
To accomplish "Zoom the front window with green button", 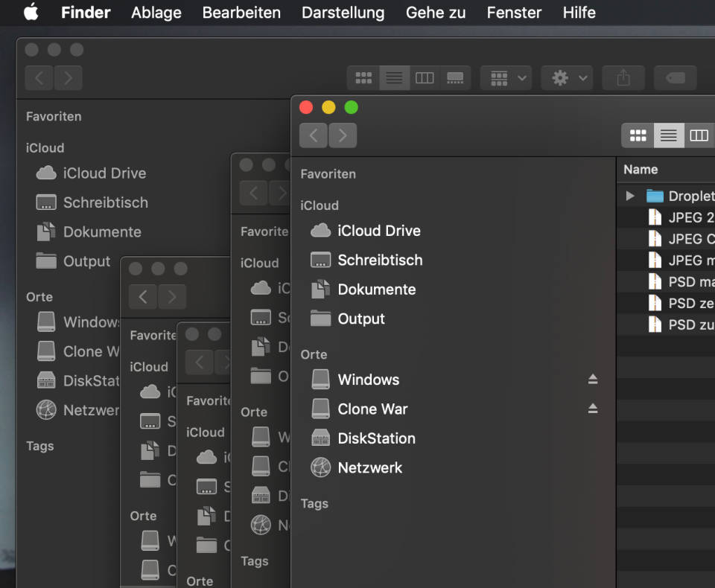I will [351, 108].
